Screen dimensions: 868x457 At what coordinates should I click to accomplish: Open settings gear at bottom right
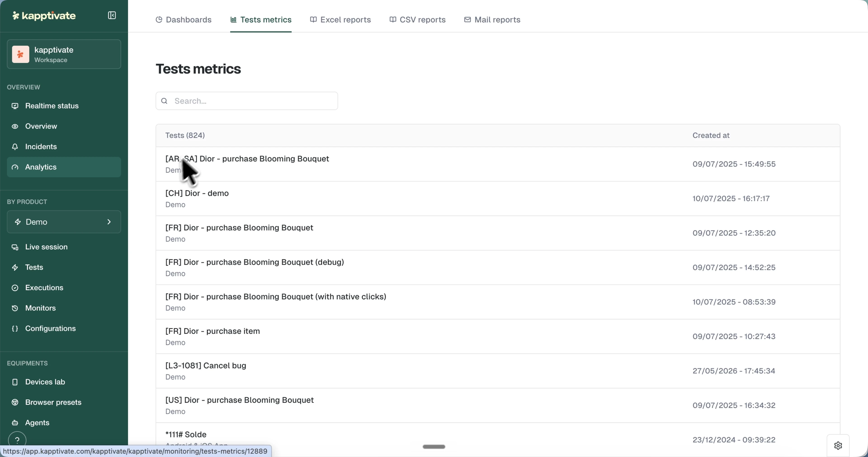pyautogui.click(x=838, y=445)
